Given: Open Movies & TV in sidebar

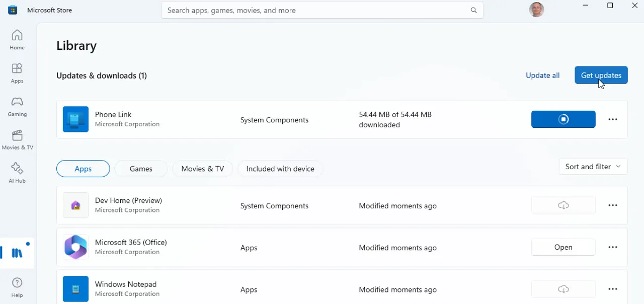Looking at the screenshot, I should click(17, 140).
